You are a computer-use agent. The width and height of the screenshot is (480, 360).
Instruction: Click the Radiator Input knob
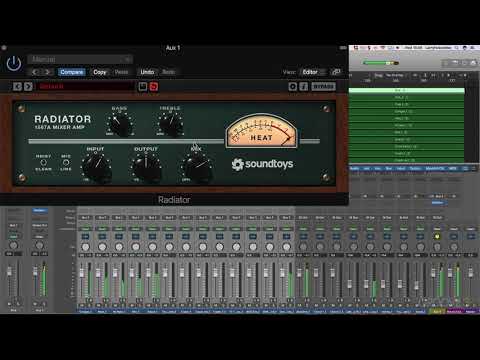(x=96, y=167)
